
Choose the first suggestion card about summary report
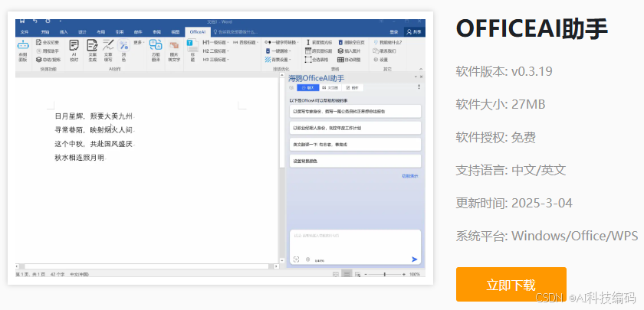(355, 111)
